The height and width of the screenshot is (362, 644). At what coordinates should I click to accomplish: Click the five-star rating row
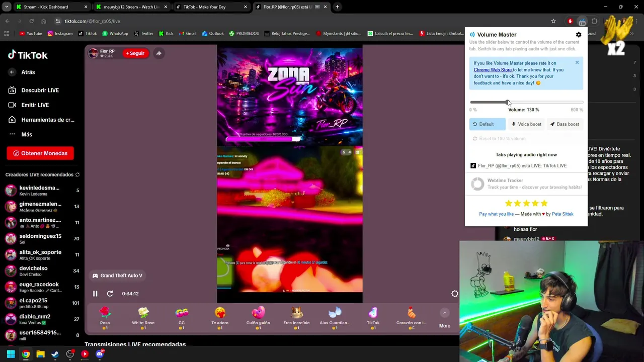click(x=526, y=203)
